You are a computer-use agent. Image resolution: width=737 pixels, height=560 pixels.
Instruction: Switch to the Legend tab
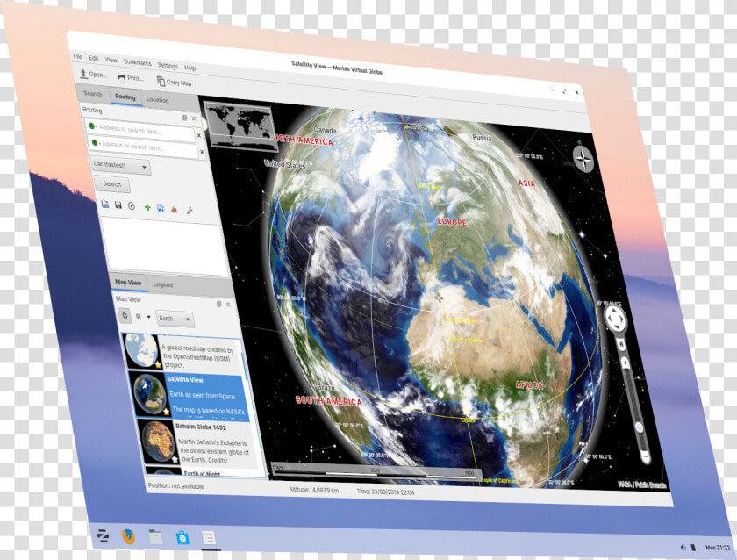(x=163, y=284)
